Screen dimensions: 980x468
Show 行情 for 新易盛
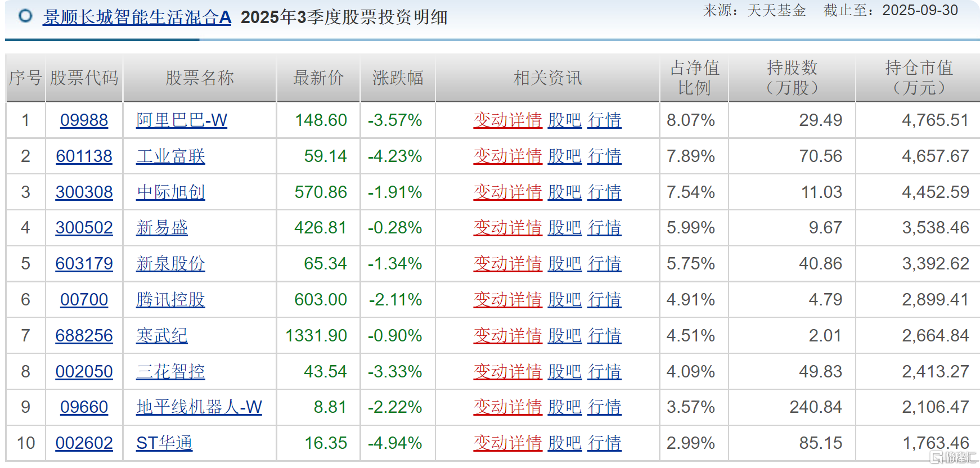[x=605, y=228]
